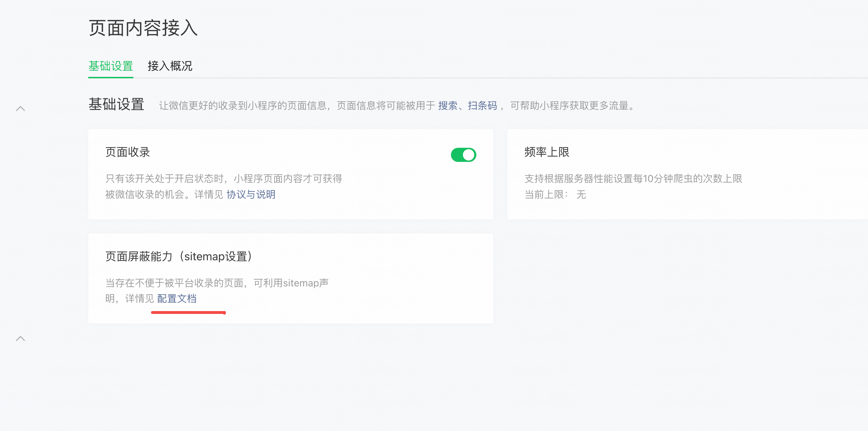Screen dimensions: 868x431
Task: Click the large 基础设置 section heading
Action: coord(116,104)
